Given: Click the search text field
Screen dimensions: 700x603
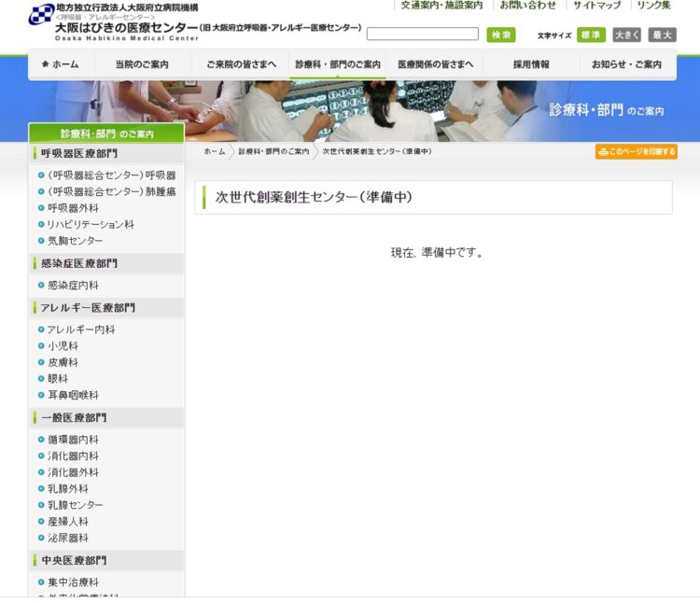Looking at the screenshot, I should 422,34.
